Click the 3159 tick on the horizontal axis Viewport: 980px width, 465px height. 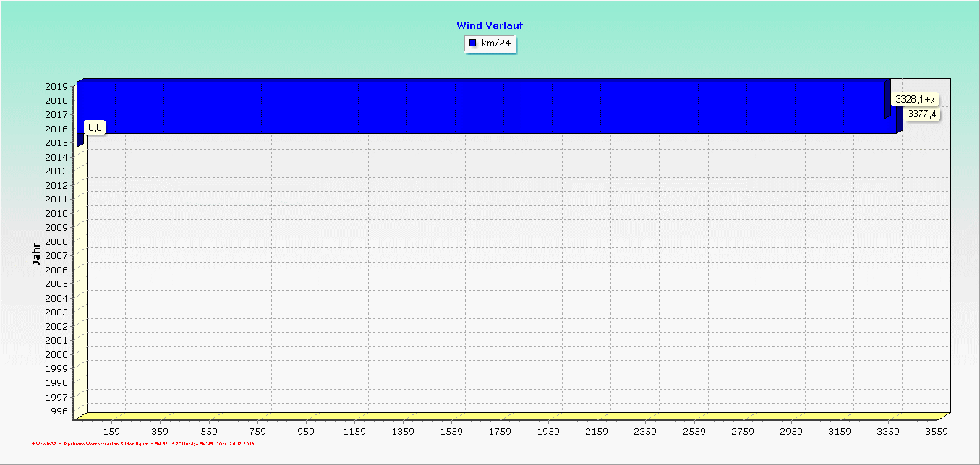pos(839,431)
